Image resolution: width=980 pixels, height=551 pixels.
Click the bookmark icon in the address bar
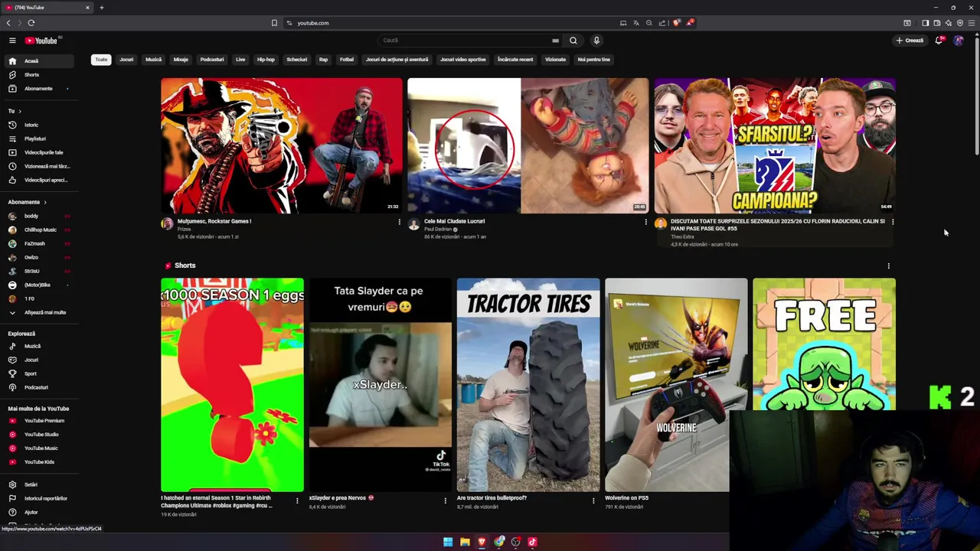(274, 23)
